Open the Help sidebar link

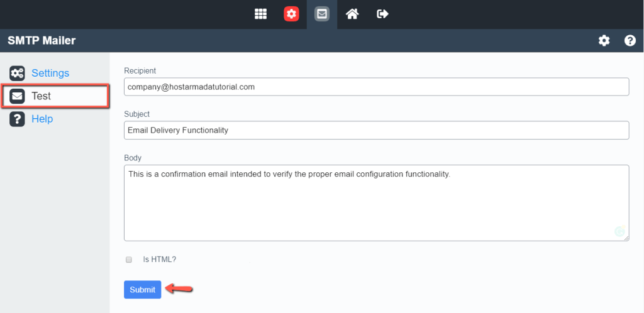point(42,119)
